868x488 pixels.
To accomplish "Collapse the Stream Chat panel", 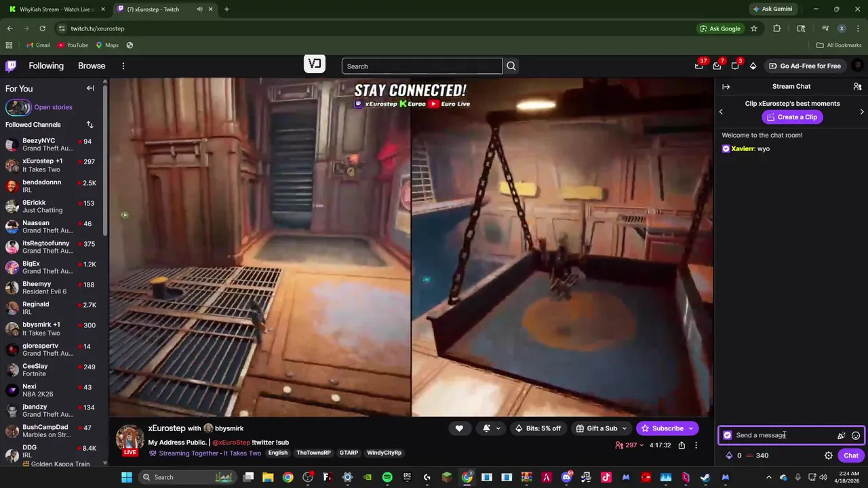I will 726,87.
